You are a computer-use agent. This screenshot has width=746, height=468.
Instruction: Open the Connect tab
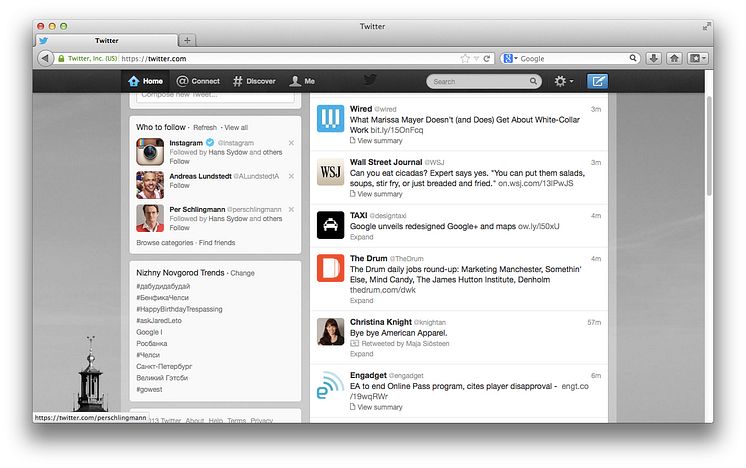(198, 81)
